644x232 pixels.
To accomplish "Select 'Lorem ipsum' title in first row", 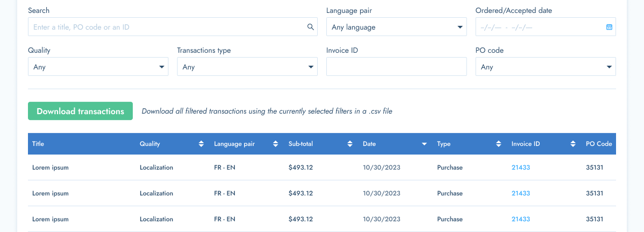I will tap(51, 167).
